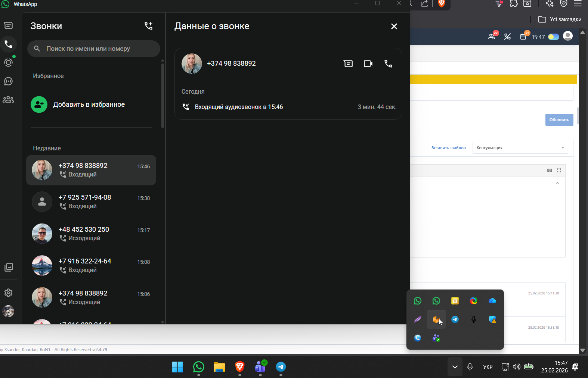Viewport: 588px width, 378px height.
Task: Click the orange cube icon in tray popup
Action: [x=436, y=319]
